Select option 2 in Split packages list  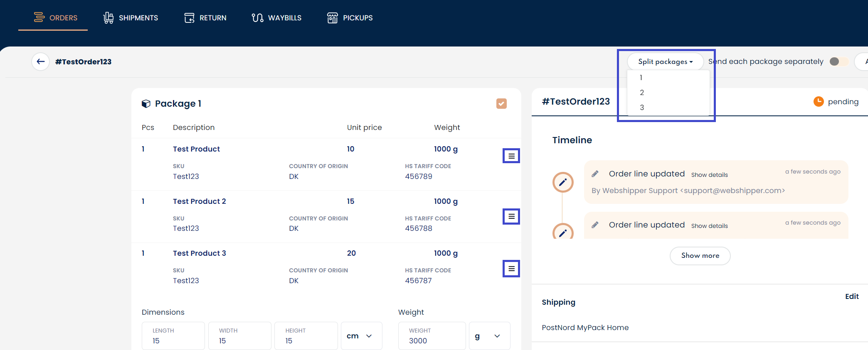click(x=642, y=93)
